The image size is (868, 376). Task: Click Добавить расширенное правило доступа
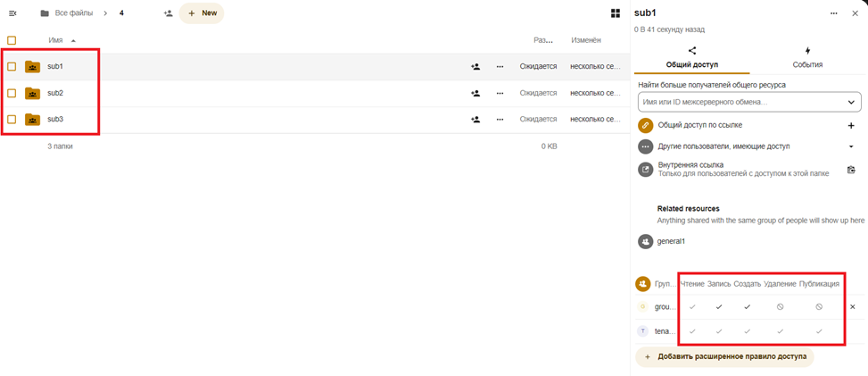(725, 356)
